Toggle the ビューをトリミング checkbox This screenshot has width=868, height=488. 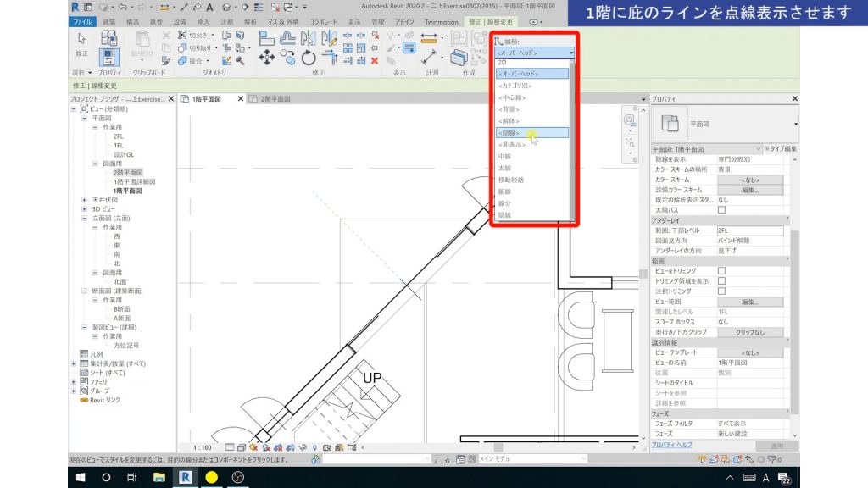point(722,270)
